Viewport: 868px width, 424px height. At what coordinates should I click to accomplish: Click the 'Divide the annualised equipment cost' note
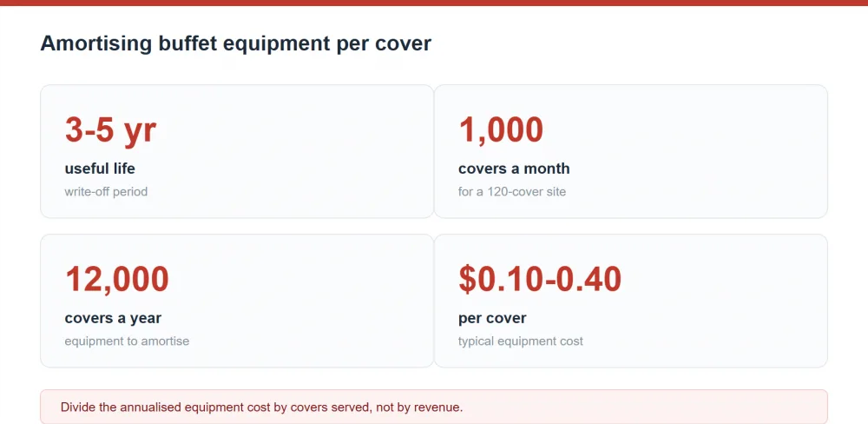(434, 407)
